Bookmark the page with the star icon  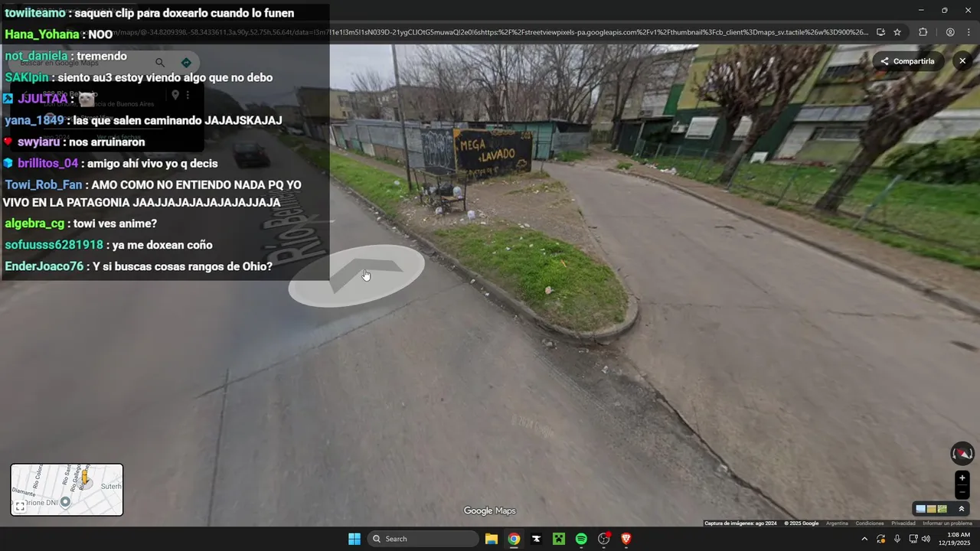[x=897, y=32]
